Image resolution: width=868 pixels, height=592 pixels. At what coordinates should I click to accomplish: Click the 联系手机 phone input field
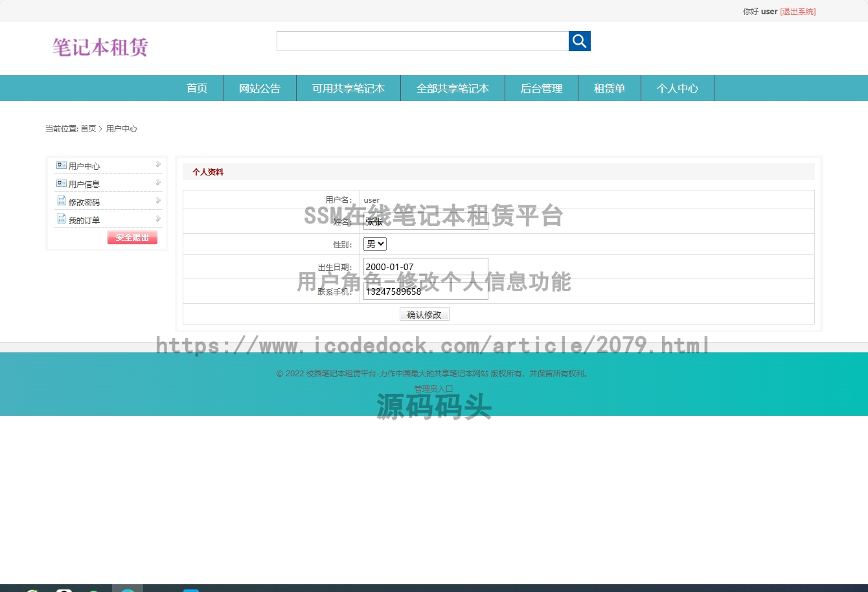point(426,291)
